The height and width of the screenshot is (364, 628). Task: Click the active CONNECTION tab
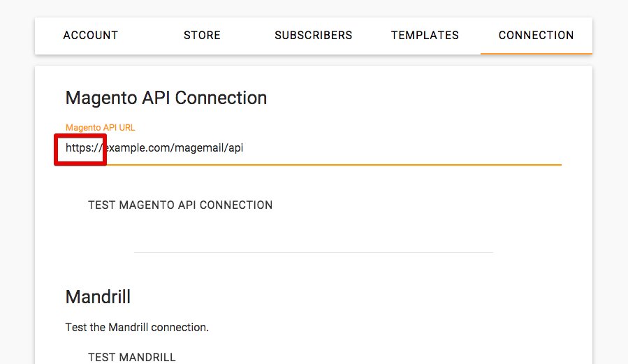(536, 36)
